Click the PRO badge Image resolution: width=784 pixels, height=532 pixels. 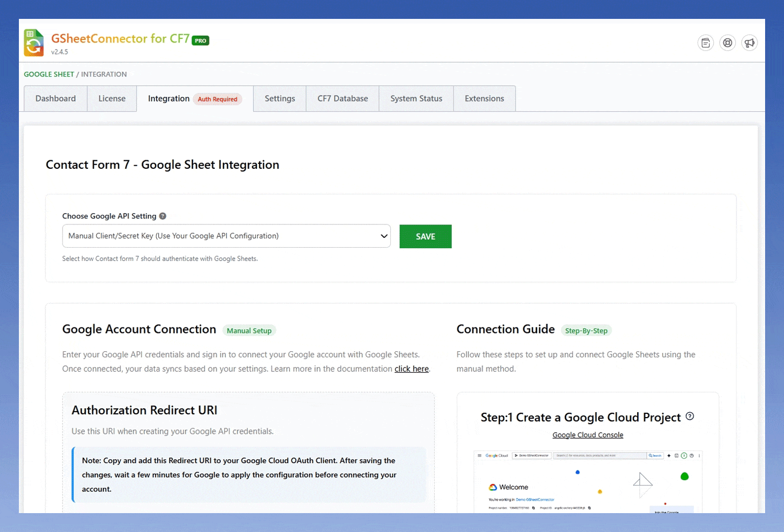[200, 40]
